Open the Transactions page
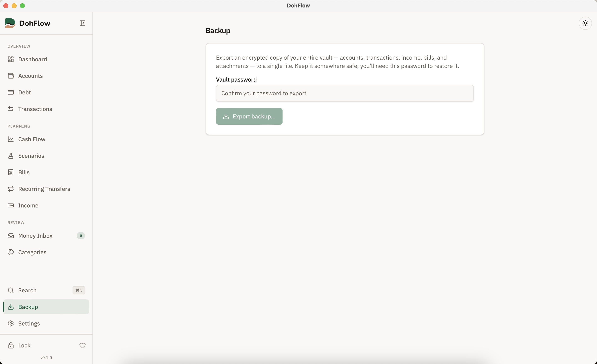 tap(46, 109)
